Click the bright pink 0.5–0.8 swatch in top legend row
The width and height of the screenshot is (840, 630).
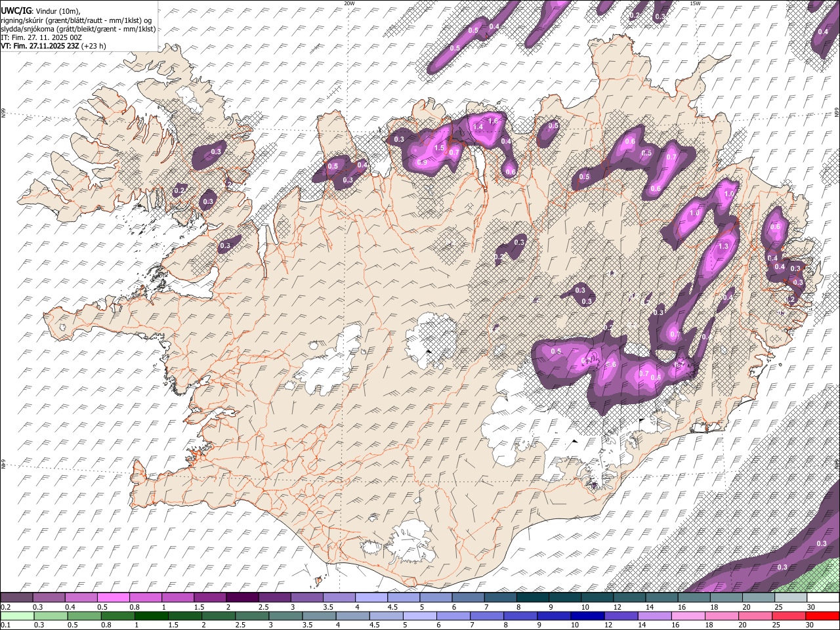(x=113, y=598)
